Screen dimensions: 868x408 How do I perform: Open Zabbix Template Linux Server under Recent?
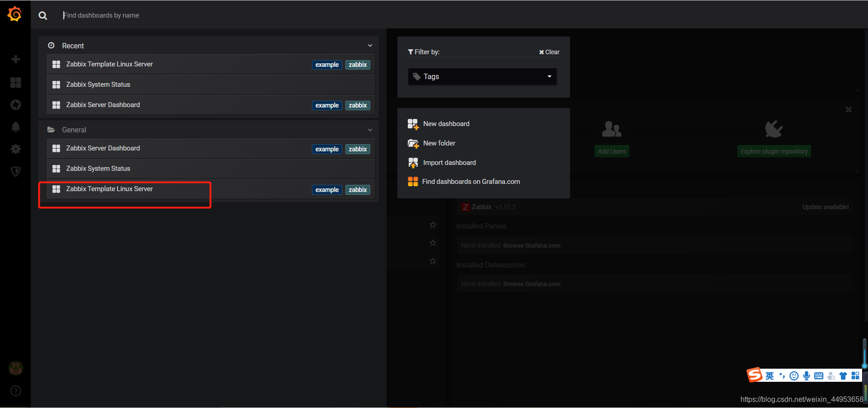point(211,64)
